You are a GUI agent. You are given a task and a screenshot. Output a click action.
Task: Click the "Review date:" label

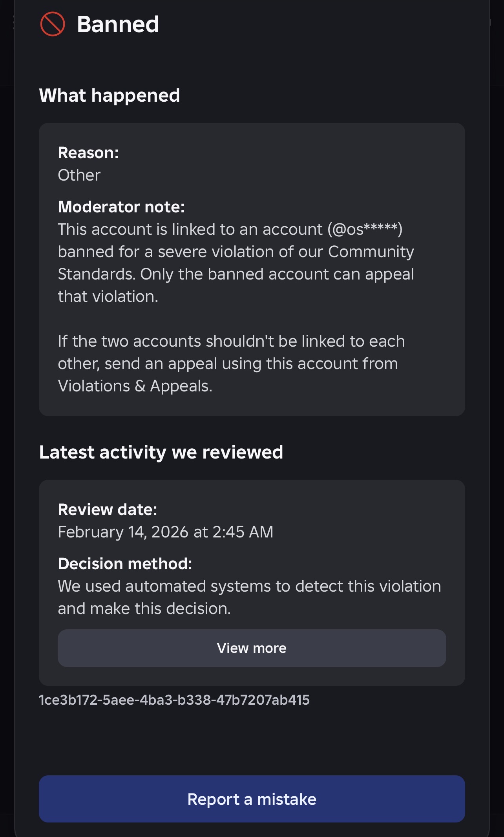pos(108,510)
